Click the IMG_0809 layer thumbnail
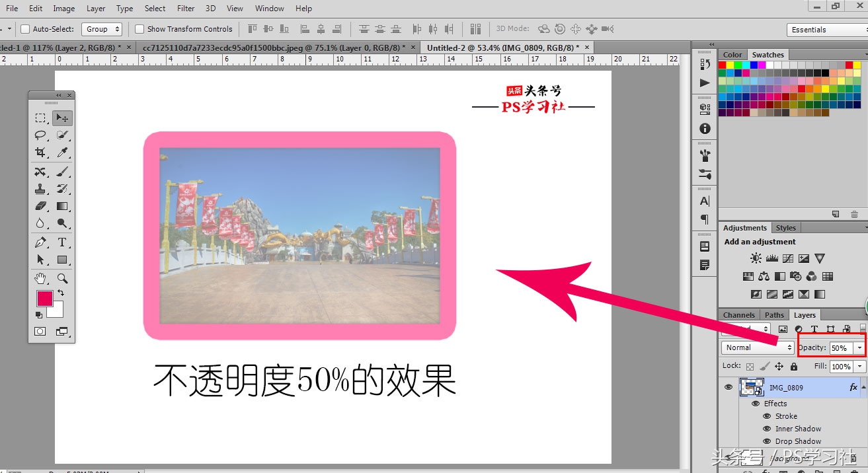868x473 pixels. [x=750, y=387]
